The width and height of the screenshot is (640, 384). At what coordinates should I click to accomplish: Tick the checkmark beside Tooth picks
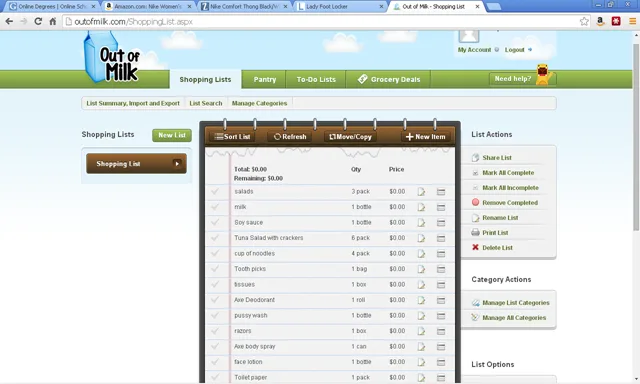pyautogui.click(x=215, y=269)
